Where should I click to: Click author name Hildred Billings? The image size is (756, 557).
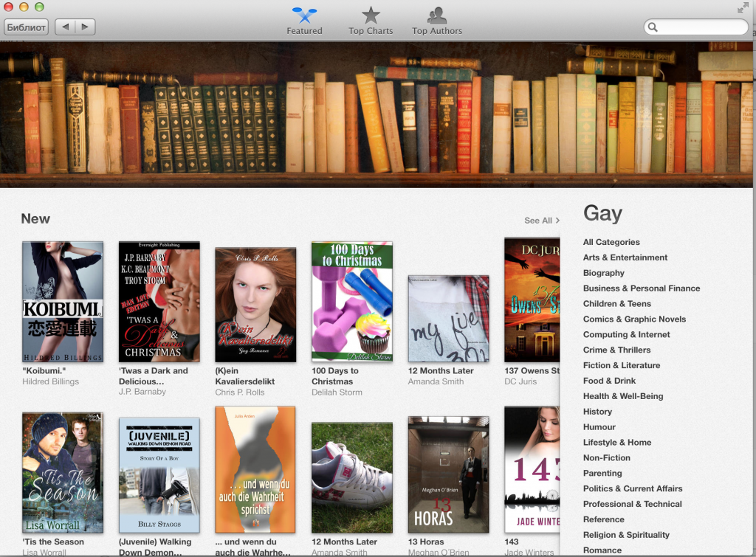[51, 381]
